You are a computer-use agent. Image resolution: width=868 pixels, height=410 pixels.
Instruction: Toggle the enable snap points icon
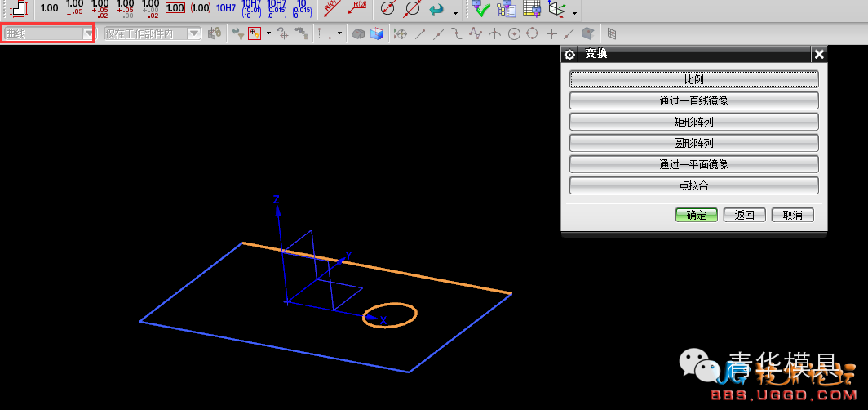point(401,33)
